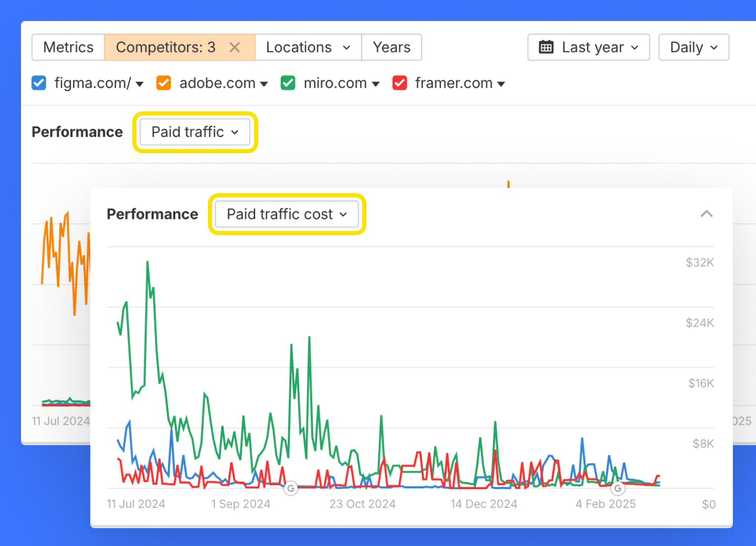Click Google update marker near 23 Oct 2024

click(x=291, y=488)
